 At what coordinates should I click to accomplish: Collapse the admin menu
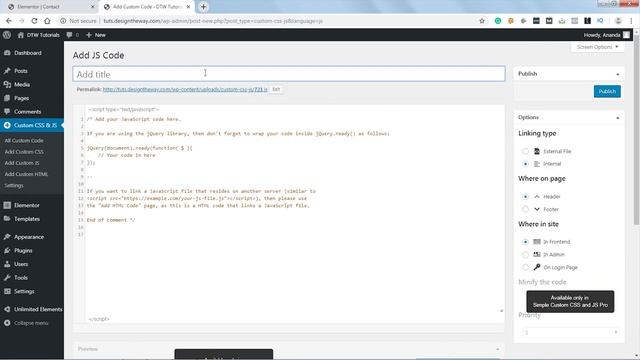27,323
